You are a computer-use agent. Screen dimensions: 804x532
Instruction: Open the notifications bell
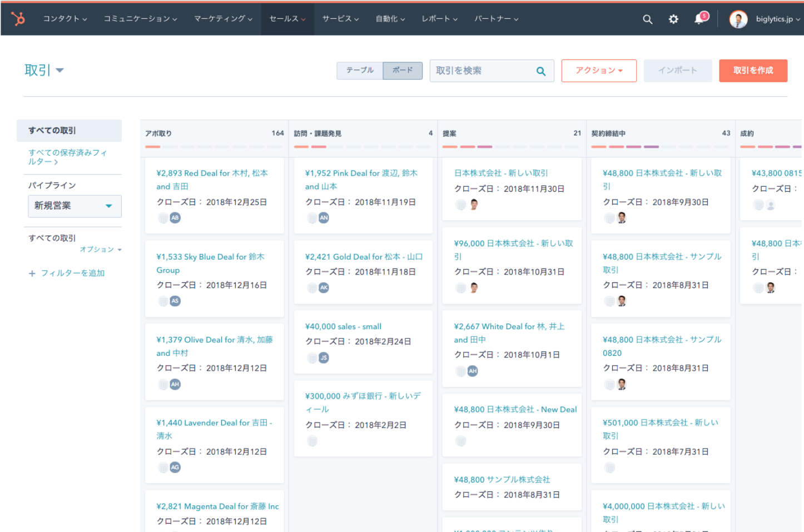point(699,19)
